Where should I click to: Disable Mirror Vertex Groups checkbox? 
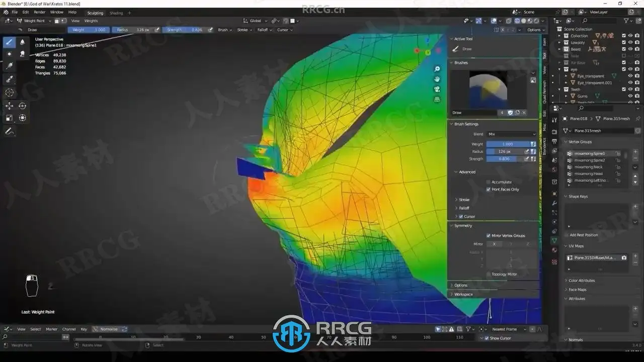(x=488, y=235)
